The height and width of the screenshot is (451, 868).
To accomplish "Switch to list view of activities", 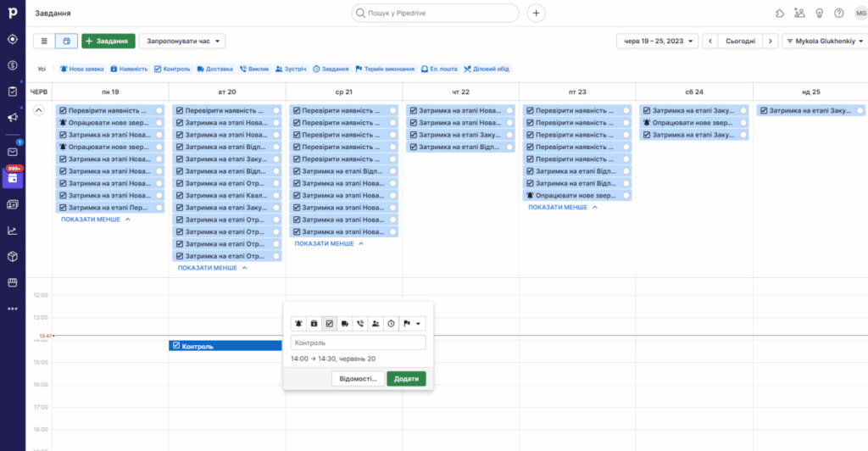I will (x=44, y=41).
